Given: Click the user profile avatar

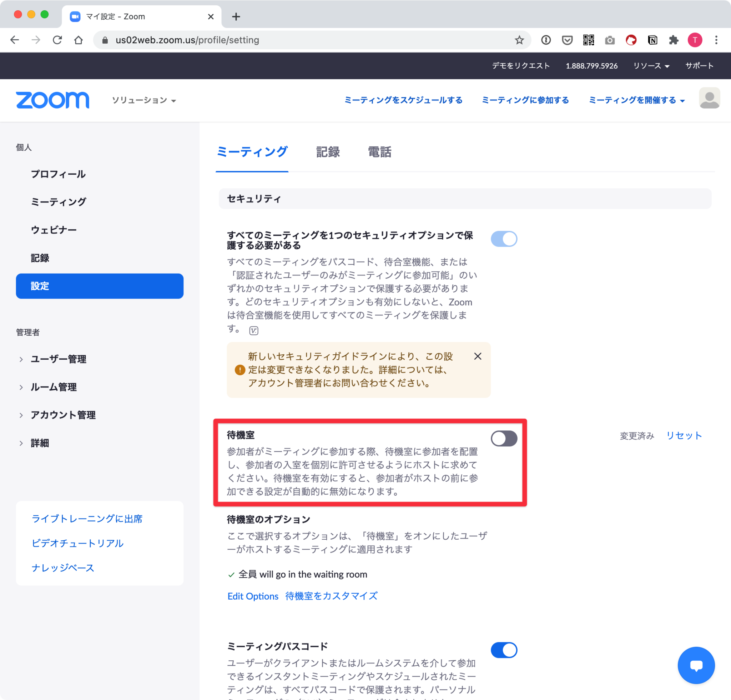Looking at the screenshot, I should click(x=709, y=99).
